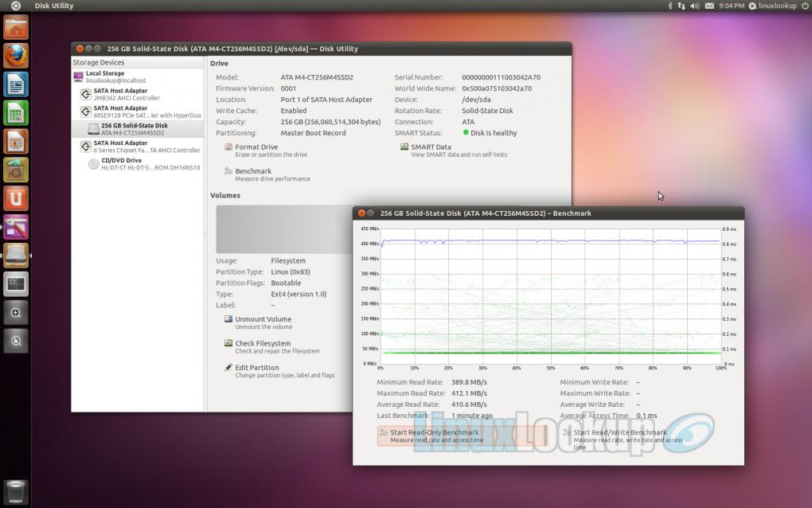Open Ubuntu Software Center launcher icon
The height and width of the screenshot is (508, 812).
click(x=16, y=170)
